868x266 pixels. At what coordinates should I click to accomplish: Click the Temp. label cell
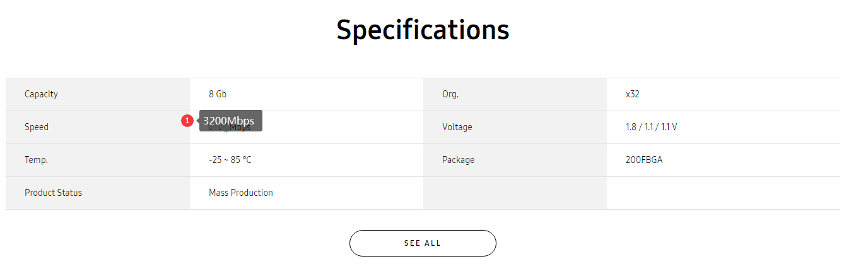98,160
